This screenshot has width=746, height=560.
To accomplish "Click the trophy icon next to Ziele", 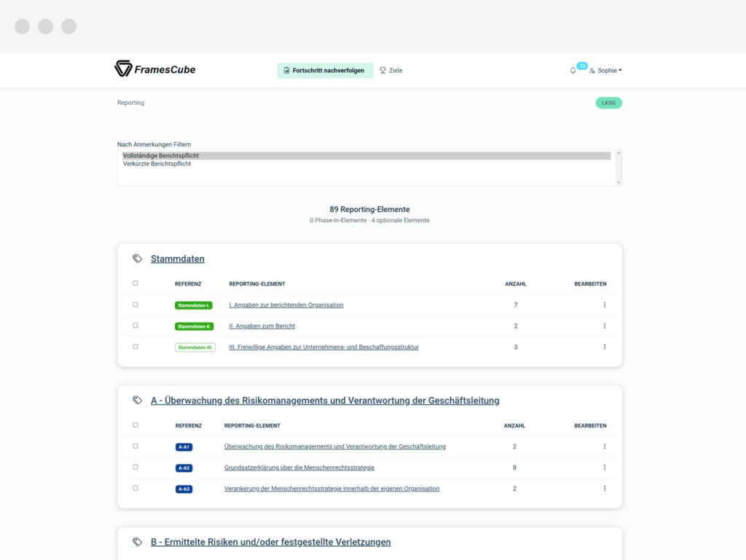I will coord(382,71).
